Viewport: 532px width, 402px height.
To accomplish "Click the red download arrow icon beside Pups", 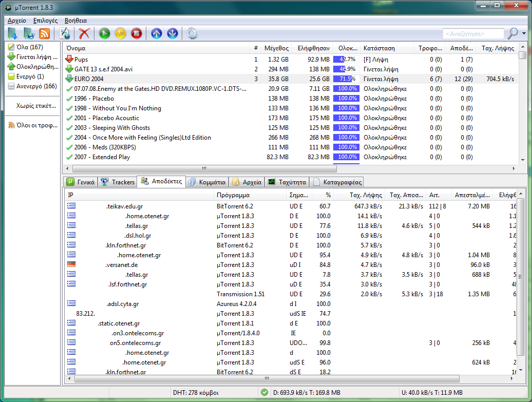I will point(69,59).
